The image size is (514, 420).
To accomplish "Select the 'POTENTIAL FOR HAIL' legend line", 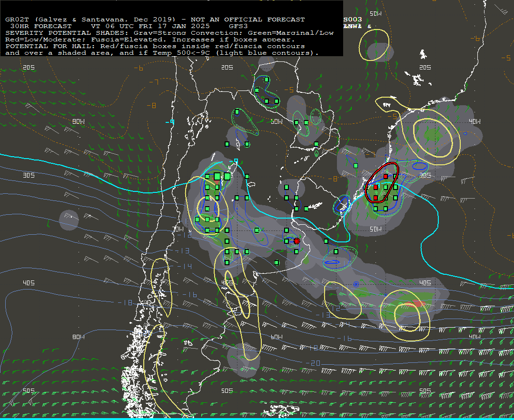I will [x=155, y=46].
